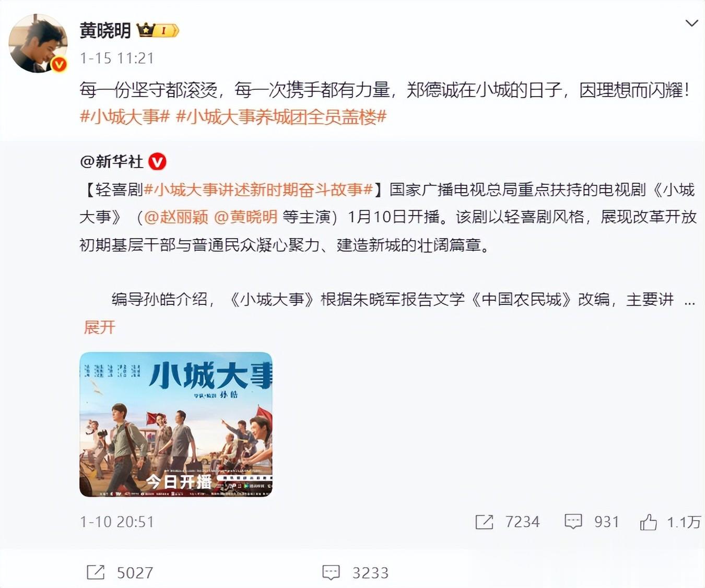
Task: Click 新华社's red verified badge
Action: [x=157, y=162]
